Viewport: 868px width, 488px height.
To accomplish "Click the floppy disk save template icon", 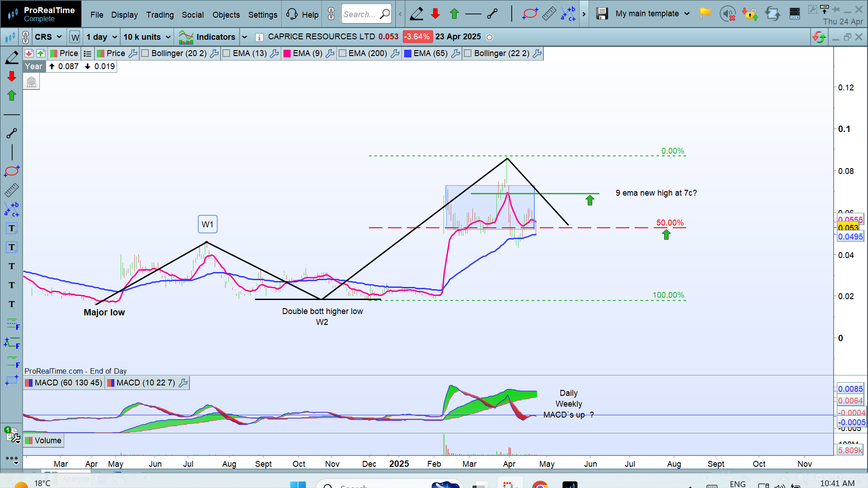I will click(x=602, y=14).
